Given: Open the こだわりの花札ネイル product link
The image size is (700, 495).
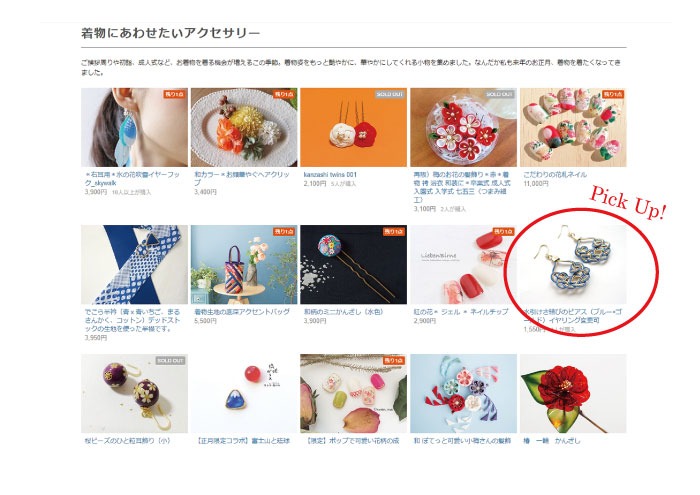Looking at the screenshot, I should tap(555, 175).
